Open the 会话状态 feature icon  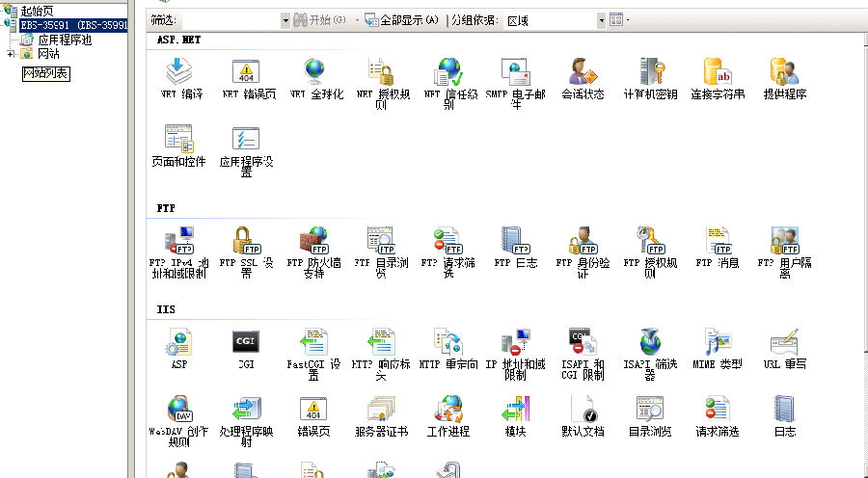[x=583, y=73]
